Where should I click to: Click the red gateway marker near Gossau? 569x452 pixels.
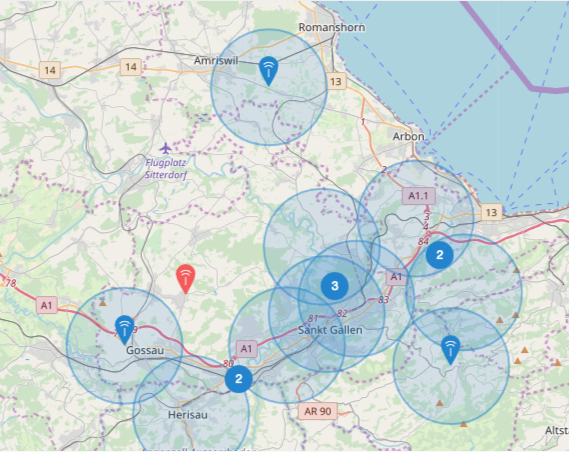pyautogui.click(x=185, y=279)
